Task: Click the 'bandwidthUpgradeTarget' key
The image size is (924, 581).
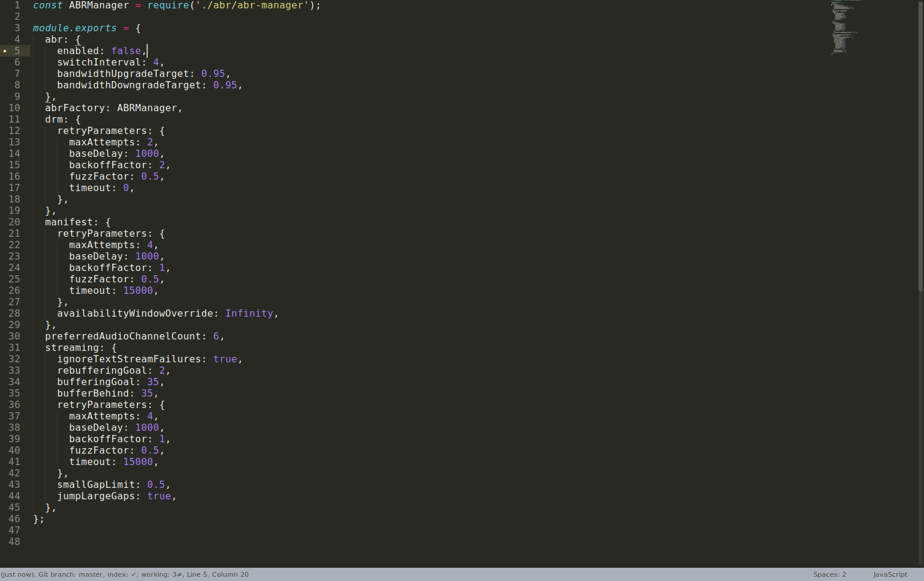Action: [x=123, y=74]
